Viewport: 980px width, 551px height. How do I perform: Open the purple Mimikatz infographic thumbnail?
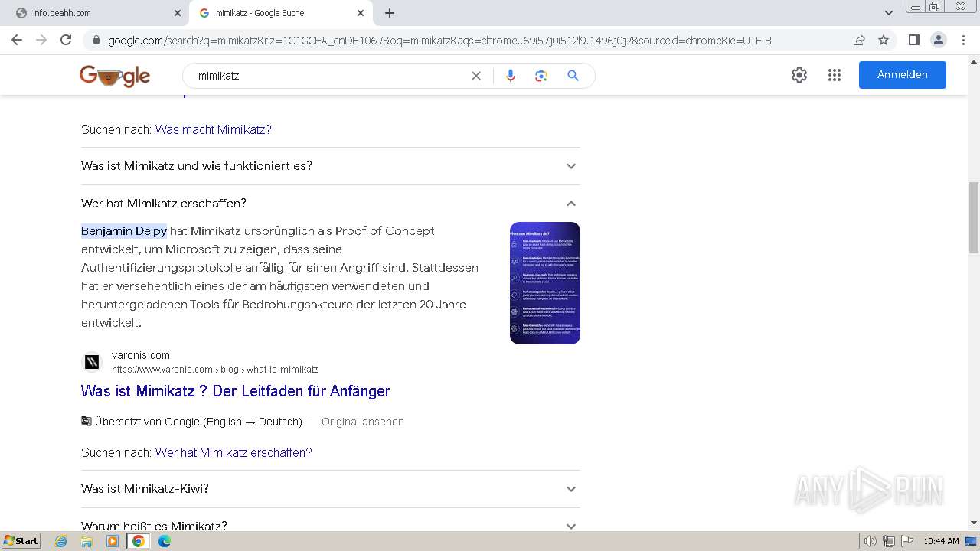[545, 283]
